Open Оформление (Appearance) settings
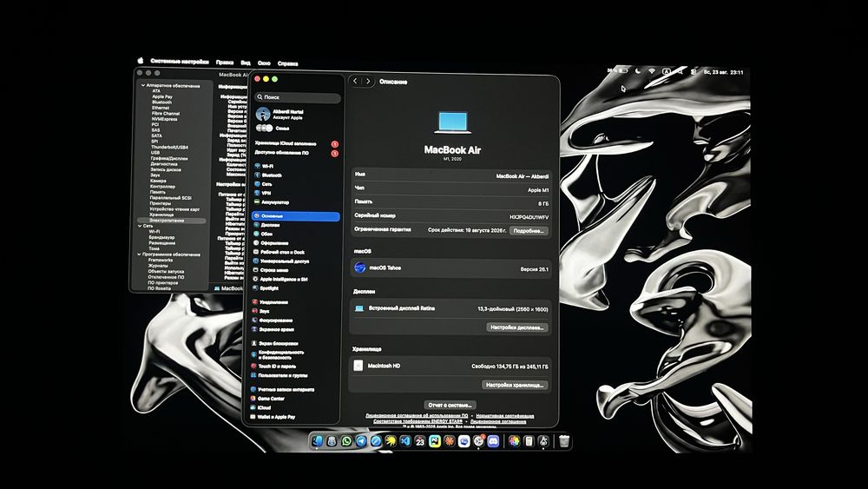Viewport: 868px width, 489px height. tap(271, 242)
